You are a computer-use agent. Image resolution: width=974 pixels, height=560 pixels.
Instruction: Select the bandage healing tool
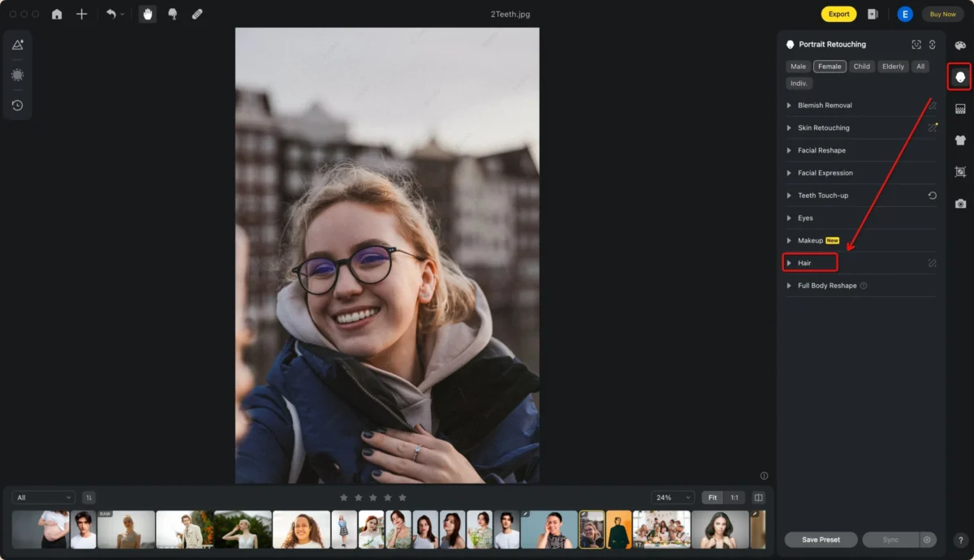(197, 14)
